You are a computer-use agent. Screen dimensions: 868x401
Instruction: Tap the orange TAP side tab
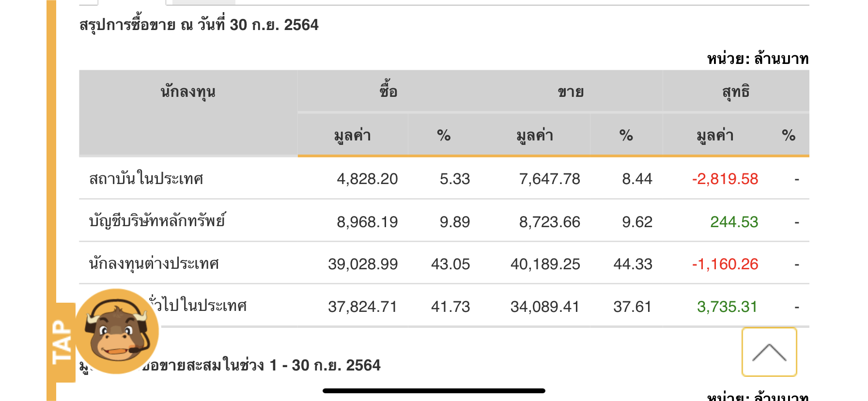62,342
